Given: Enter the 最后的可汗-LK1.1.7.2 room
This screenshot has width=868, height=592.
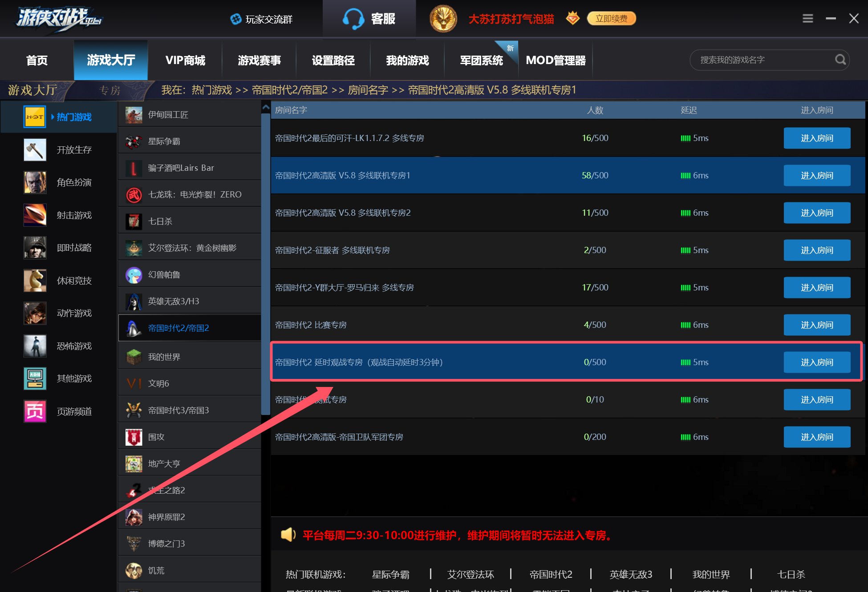Looking at the screenshot, I should pyautogui.click(x=817, y=138).
